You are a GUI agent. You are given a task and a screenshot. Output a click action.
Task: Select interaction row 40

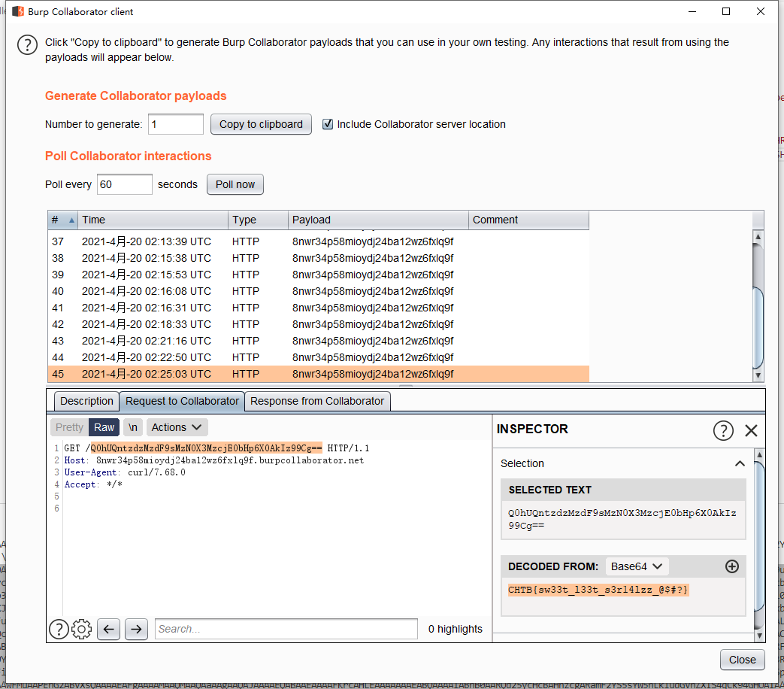click(x=319, y=291)
